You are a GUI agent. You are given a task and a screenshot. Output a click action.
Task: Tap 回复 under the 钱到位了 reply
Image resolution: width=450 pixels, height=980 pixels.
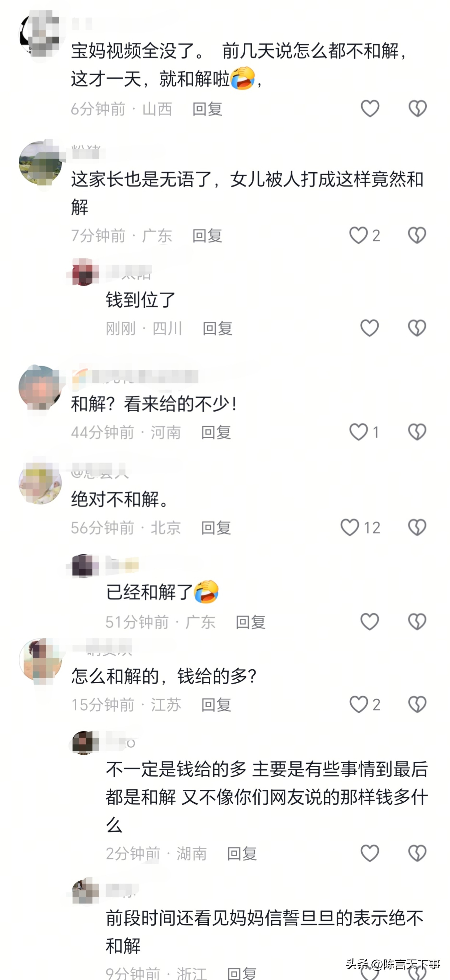(217, 328)
